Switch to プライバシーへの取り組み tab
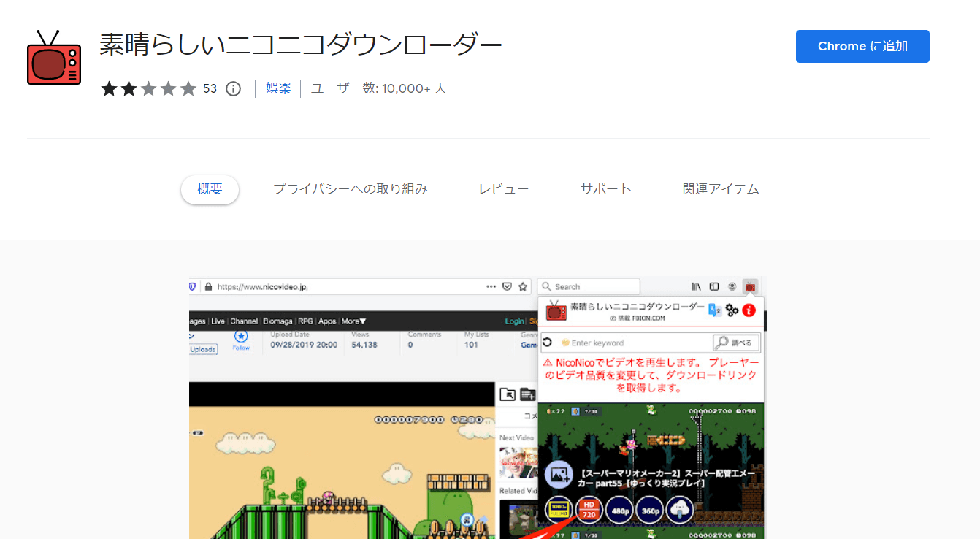 350,189
